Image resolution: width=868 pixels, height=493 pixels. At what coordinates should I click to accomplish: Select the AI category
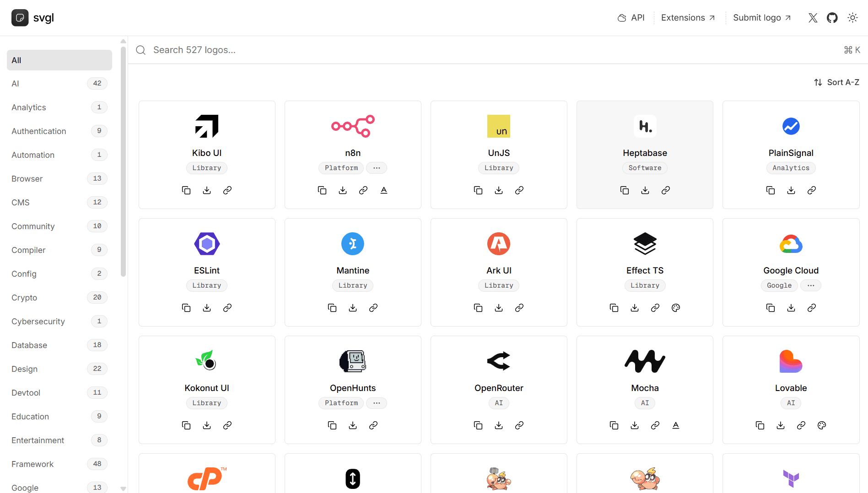(59, 84)
